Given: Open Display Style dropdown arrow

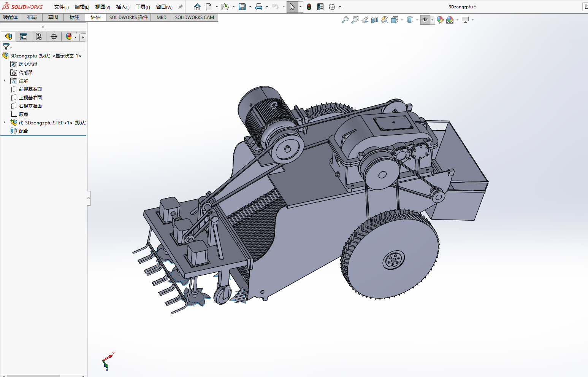Looking at the screenshot, I should point(417,20).
